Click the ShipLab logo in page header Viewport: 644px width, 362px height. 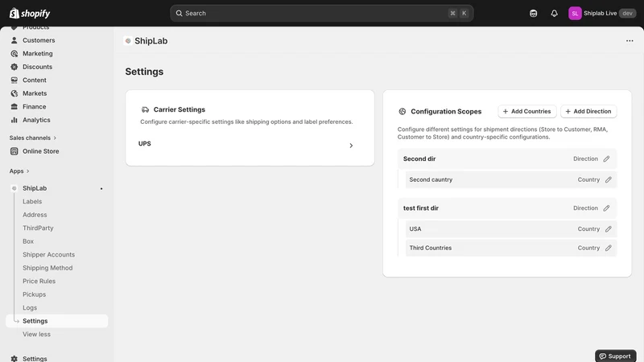tap(128, 41)
